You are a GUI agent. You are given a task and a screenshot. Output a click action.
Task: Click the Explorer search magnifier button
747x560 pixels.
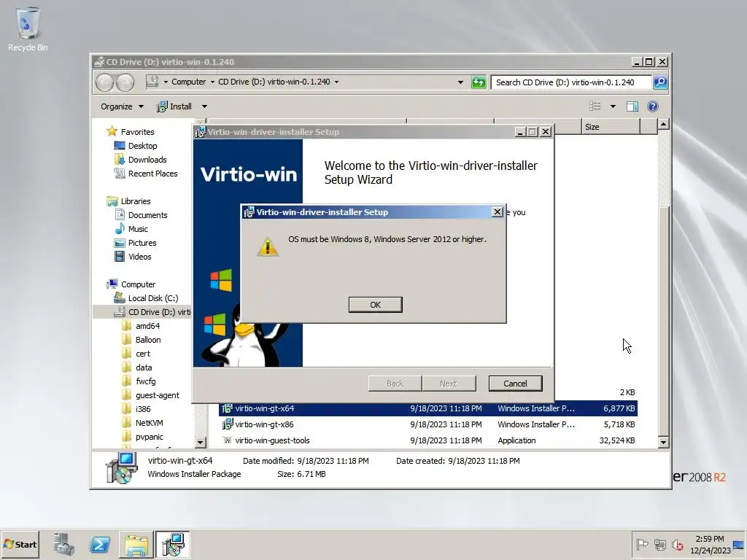point(659,82)
